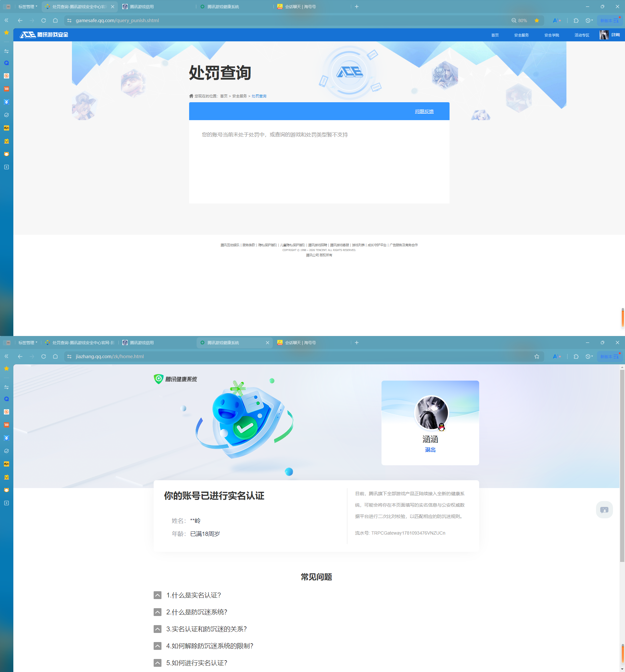
Task: Open the floating chat icon beside the health page scrollbar
Action: (x=604, y=510)
